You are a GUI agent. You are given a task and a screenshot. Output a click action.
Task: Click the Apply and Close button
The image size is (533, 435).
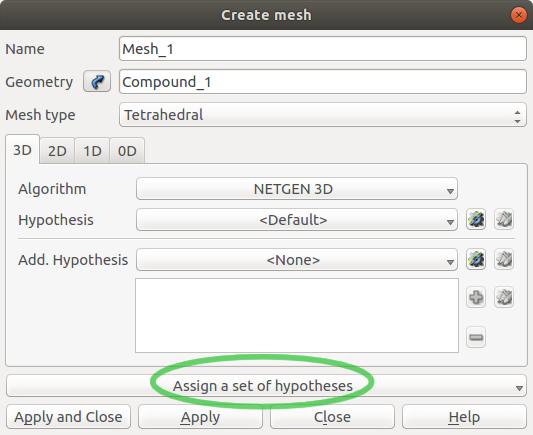pyautogui.click(x=68, y=417)
